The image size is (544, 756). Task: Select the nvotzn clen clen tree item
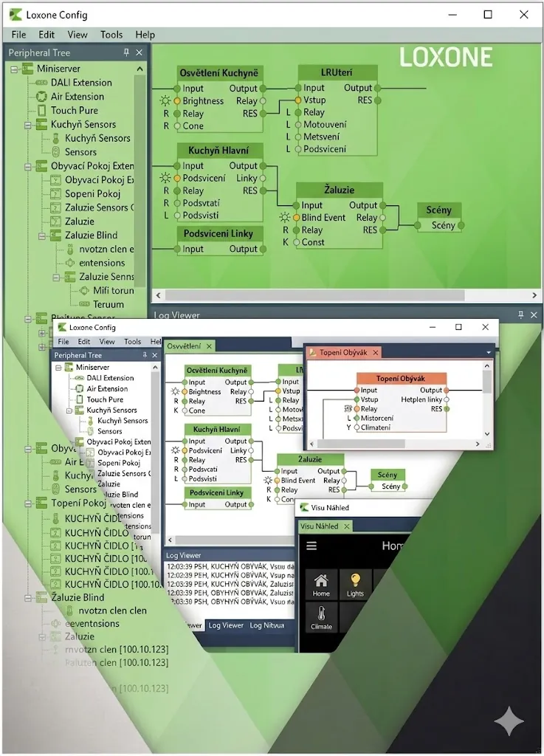click(112, 611)
